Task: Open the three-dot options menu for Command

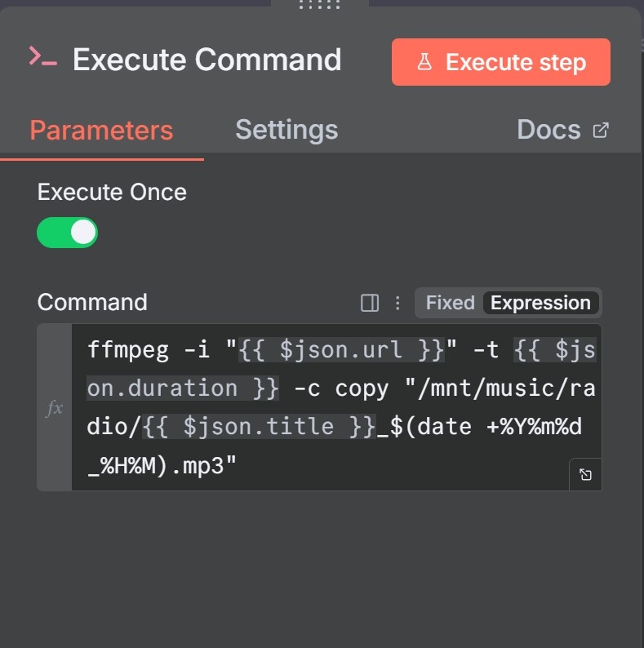Action: tap(398, 303)
